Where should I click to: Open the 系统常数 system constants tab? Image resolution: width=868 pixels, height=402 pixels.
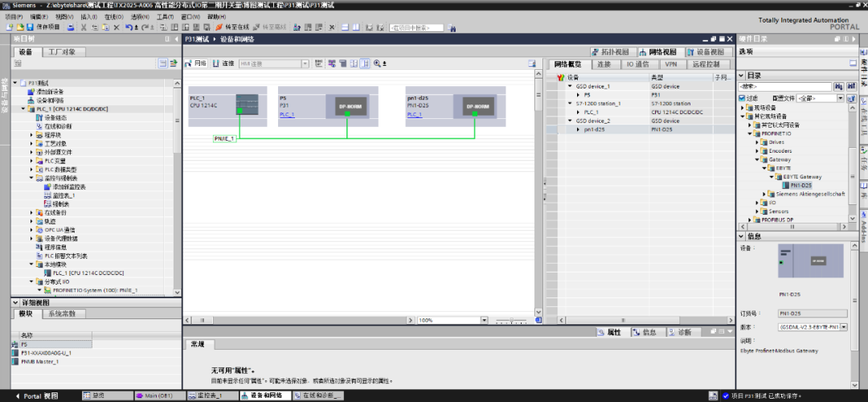[x=63, y=314]
